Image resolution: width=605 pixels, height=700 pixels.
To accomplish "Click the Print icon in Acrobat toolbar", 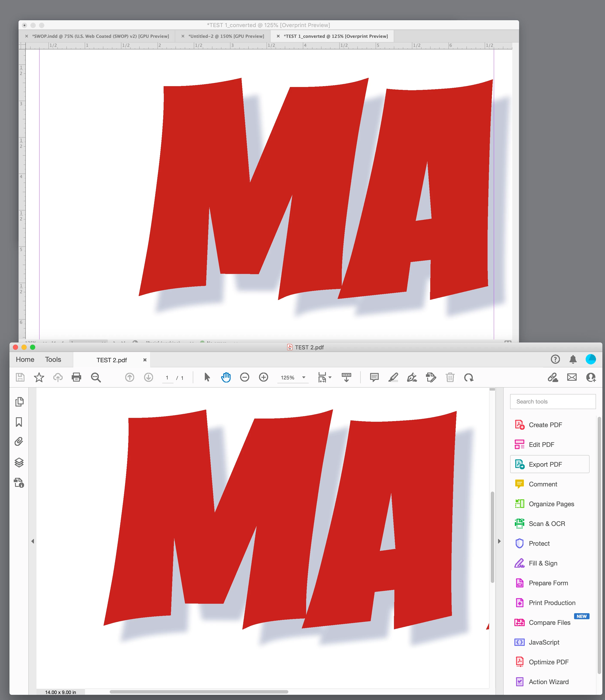I will (76, 377).
